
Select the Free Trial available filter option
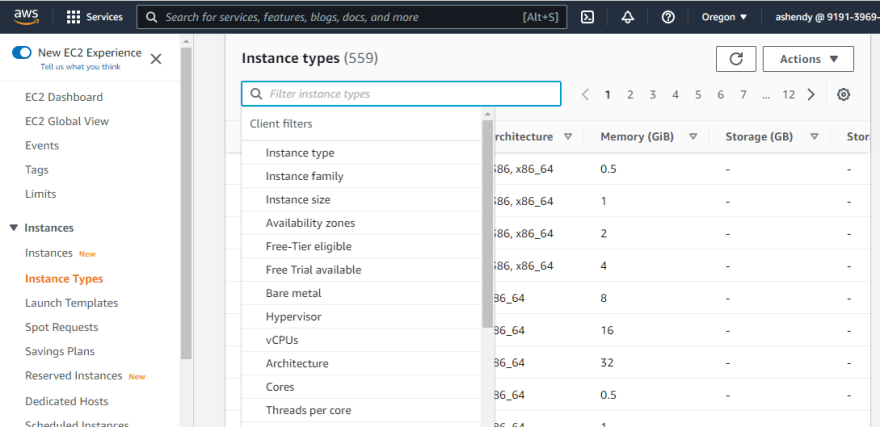tap(361, 270)
